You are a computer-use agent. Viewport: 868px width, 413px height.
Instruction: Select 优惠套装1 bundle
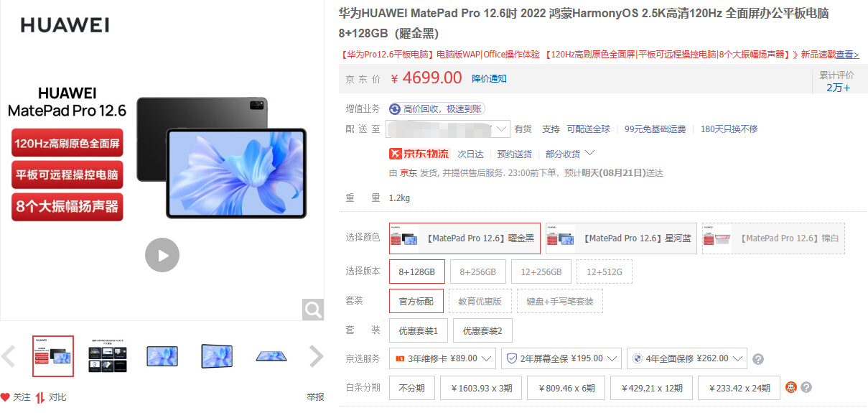pyautogui.click(x=419, y=331)
